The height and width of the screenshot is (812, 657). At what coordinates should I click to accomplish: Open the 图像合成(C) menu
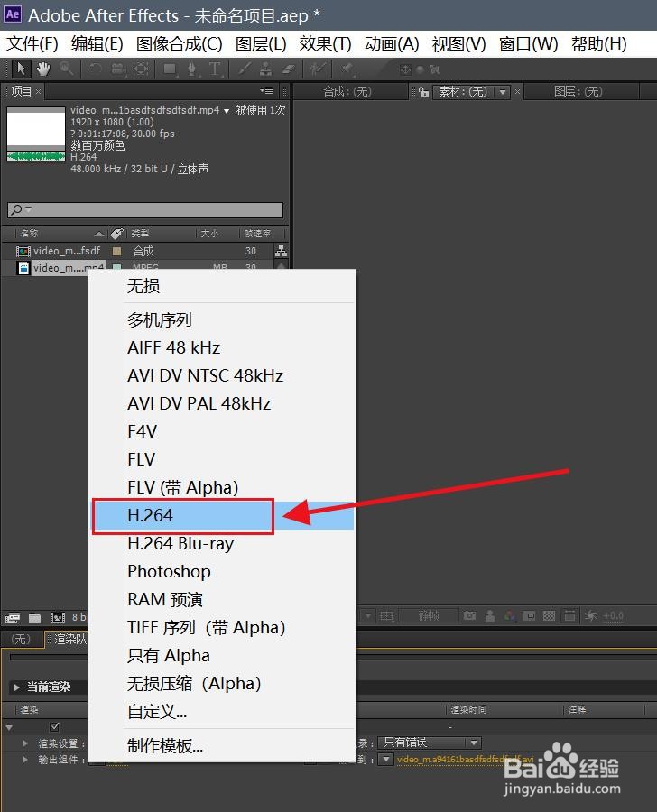click(x=180, y=44)
